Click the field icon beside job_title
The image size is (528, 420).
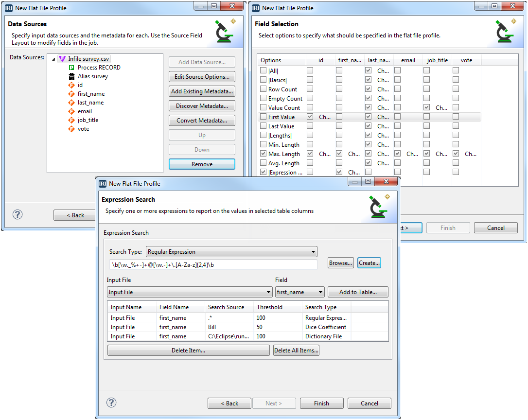pos(71,120)
